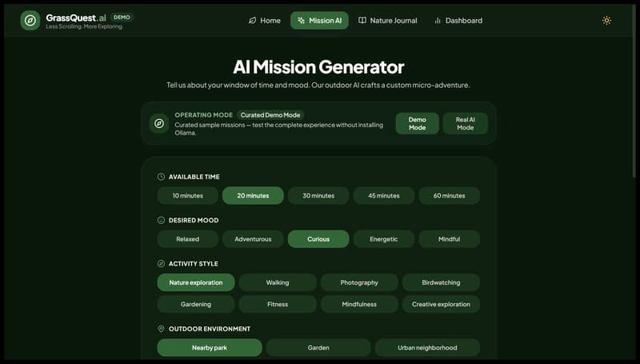This screenshot has width=640, height=364.
Task: Select 45 minutes available time
Action: click(384, 196)
